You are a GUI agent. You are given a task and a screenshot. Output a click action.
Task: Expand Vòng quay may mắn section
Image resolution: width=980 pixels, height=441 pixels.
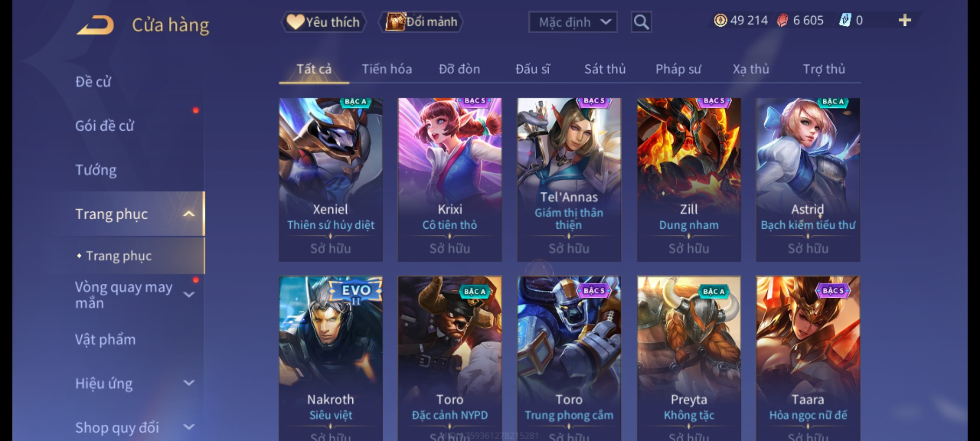(189, 294)
